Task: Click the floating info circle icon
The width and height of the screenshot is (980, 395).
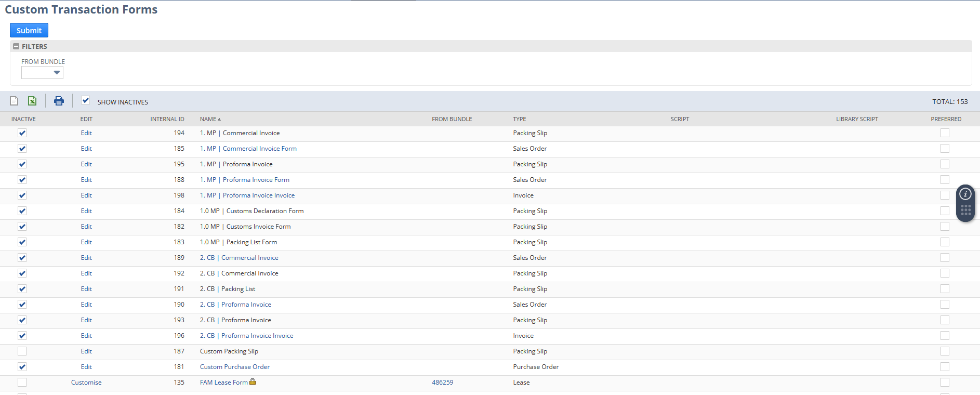Action: pos(965,194)
